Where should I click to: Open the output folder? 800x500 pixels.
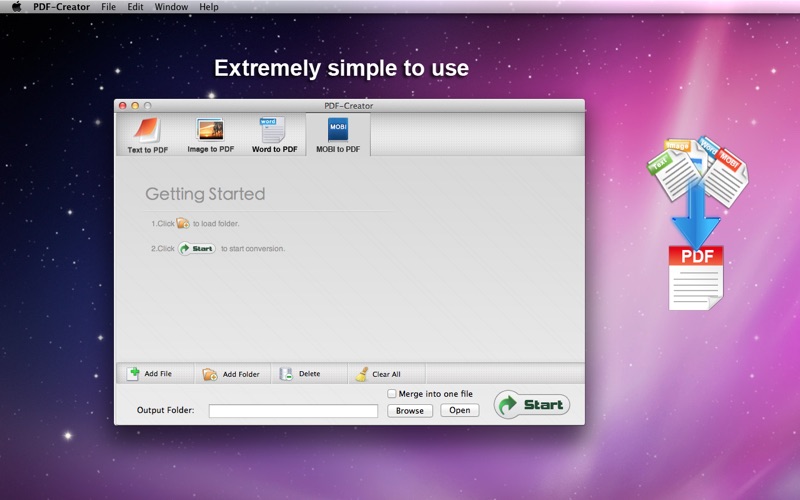coord(460,410)
